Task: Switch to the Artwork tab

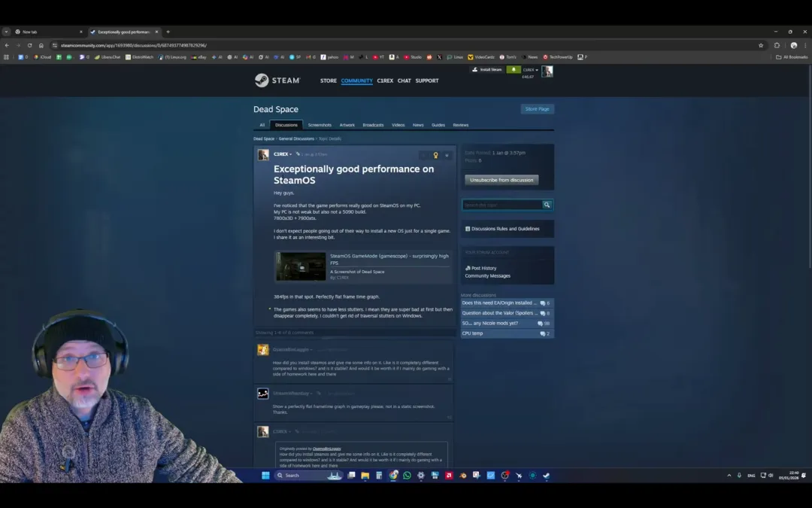Action: [x=347, y=125]
